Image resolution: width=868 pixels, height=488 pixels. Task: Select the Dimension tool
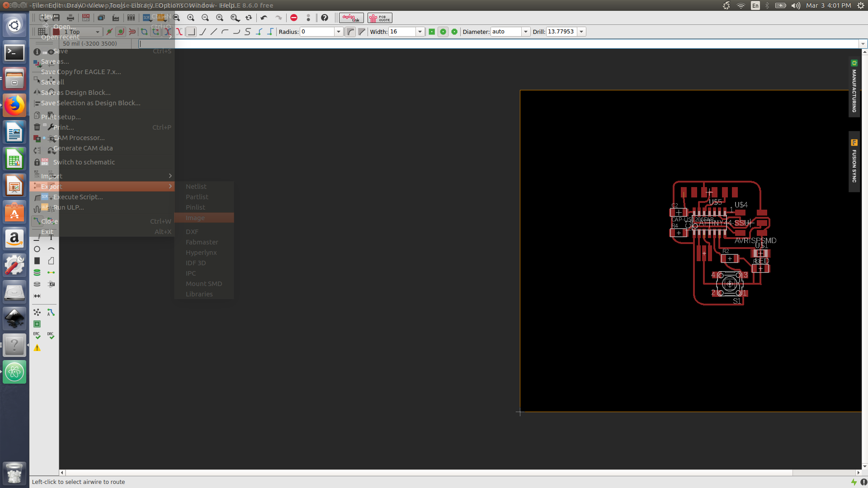37,296
